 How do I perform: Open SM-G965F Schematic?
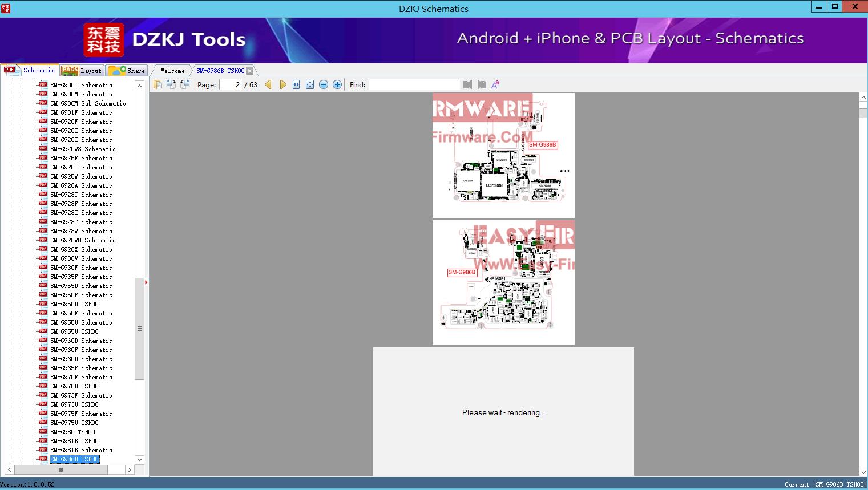pos(81,368)
